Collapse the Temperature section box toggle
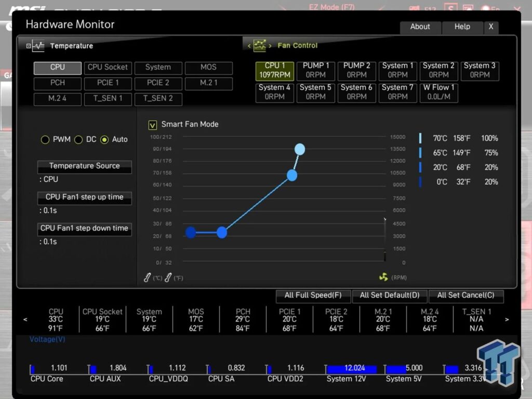Image resolution: width=532 pixels, height=399 pixels. (x=29, y=46)
